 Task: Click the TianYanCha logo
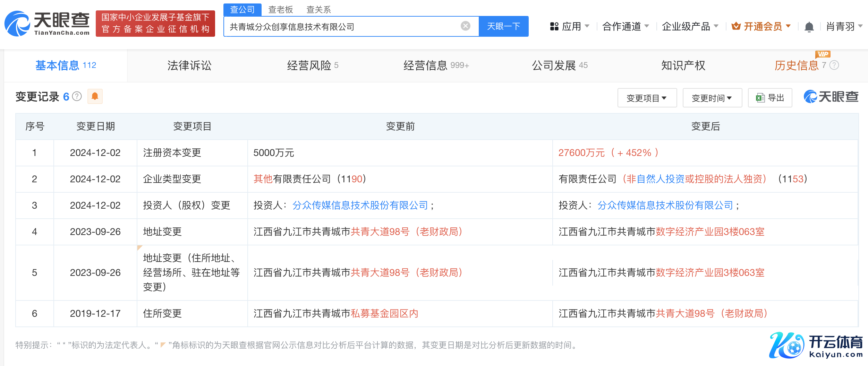click(47, 24)
